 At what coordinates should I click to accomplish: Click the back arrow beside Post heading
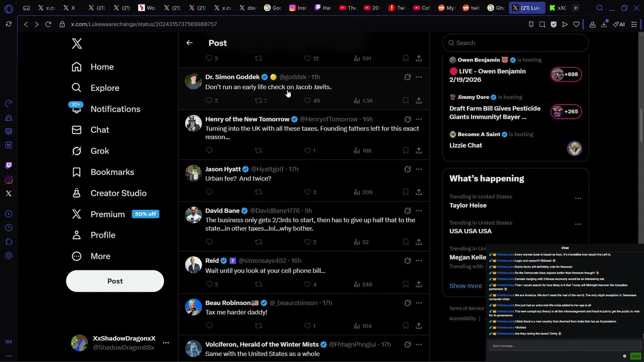[x=189, y=43]
